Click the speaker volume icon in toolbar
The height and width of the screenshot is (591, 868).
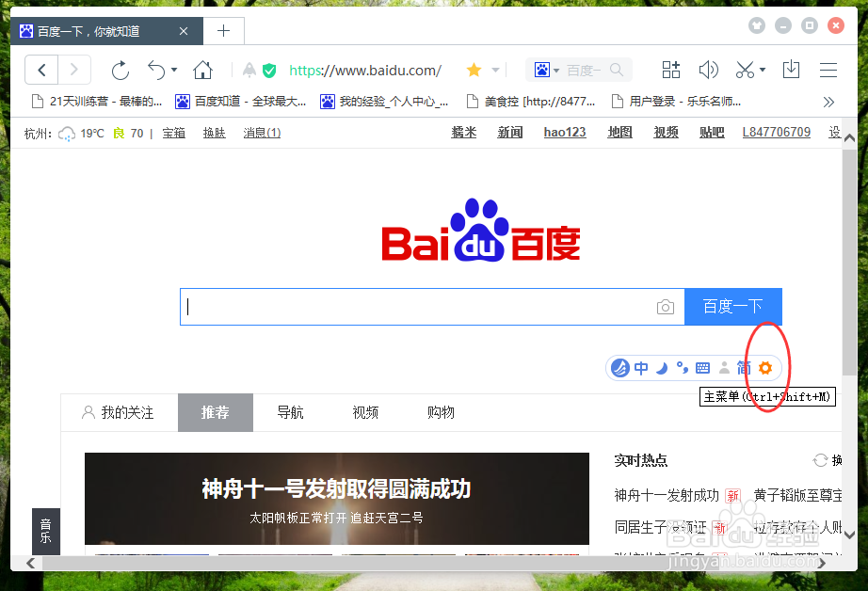coord(709,70)
